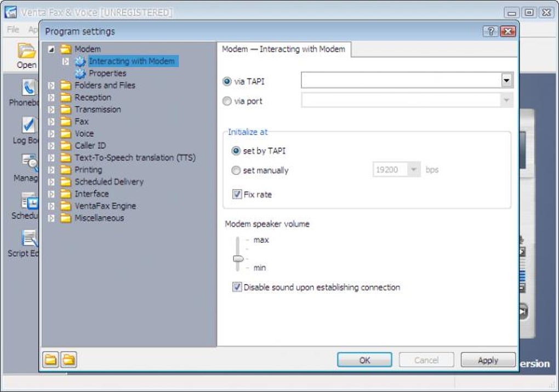Select the Modem — Interacting with Modem tab
Image resolution: width=559 pixels, height=392 pixels.
pyautogui.click(x=284, y=49)
